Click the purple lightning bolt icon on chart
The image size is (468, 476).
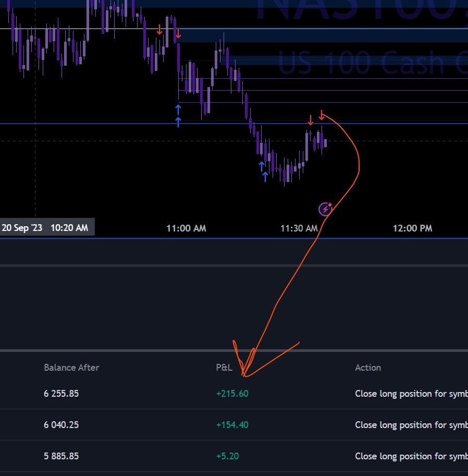tap(325, 209)
